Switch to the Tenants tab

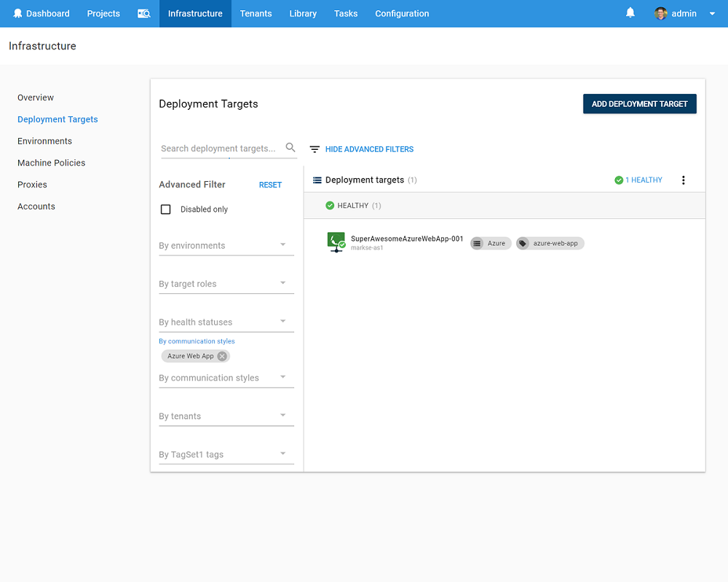(256, 14)
